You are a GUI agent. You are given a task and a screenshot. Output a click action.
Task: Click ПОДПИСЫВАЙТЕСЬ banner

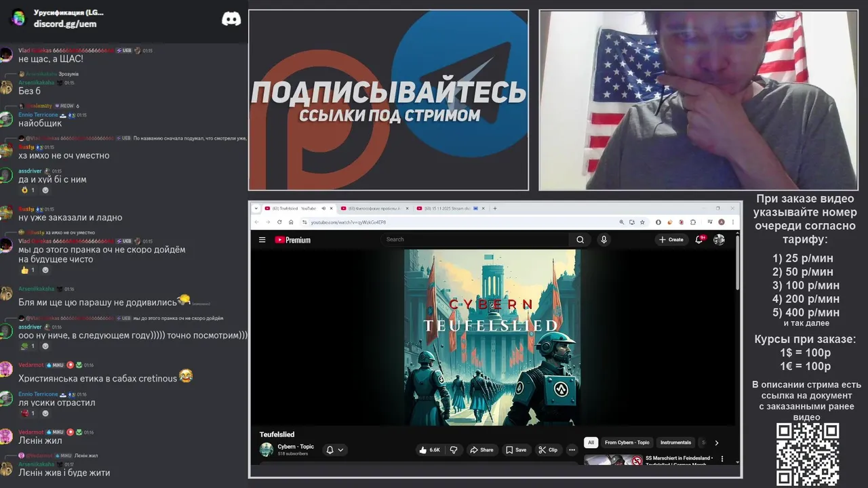389,100
